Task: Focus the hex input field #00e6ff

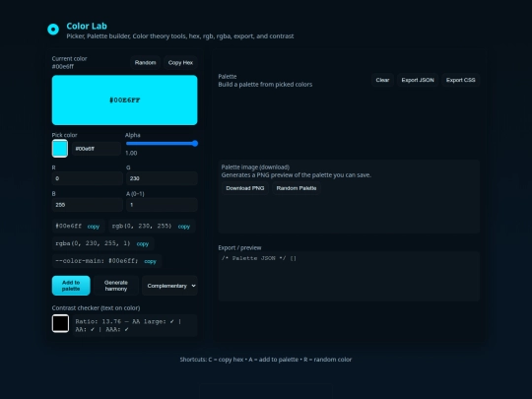Action: click(96, 149)
